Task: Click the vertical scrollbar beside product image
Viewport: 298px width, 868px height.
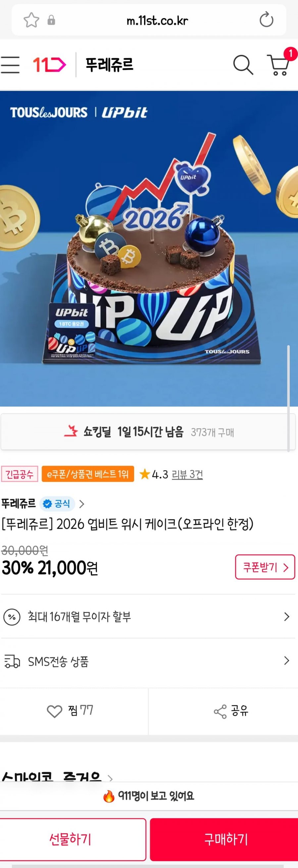Action: 288,398
